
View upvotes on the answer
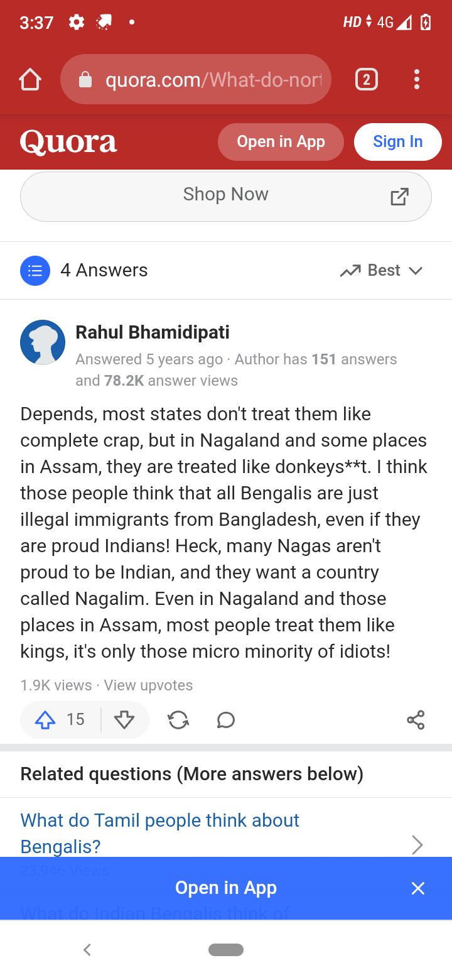click(x=148, y=685)
